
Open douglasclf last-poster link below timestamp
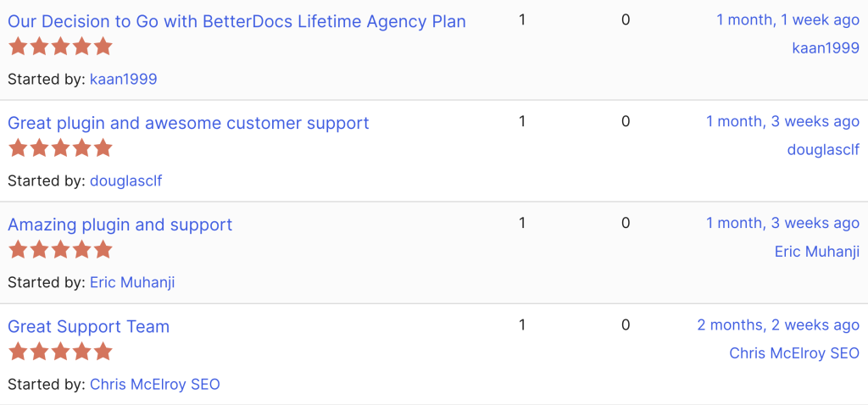pos(823,150)
